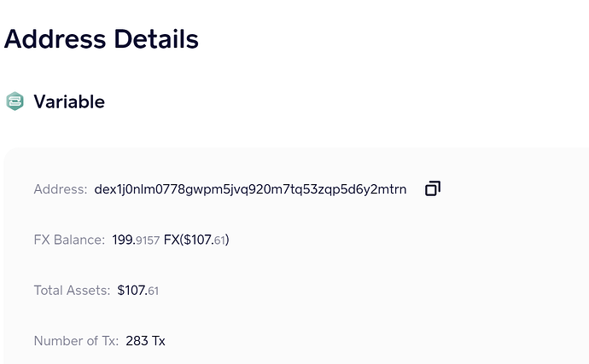Click empty space right of the copy icon
This screenshot has height=364, width=589.
(x=512, y=188)
